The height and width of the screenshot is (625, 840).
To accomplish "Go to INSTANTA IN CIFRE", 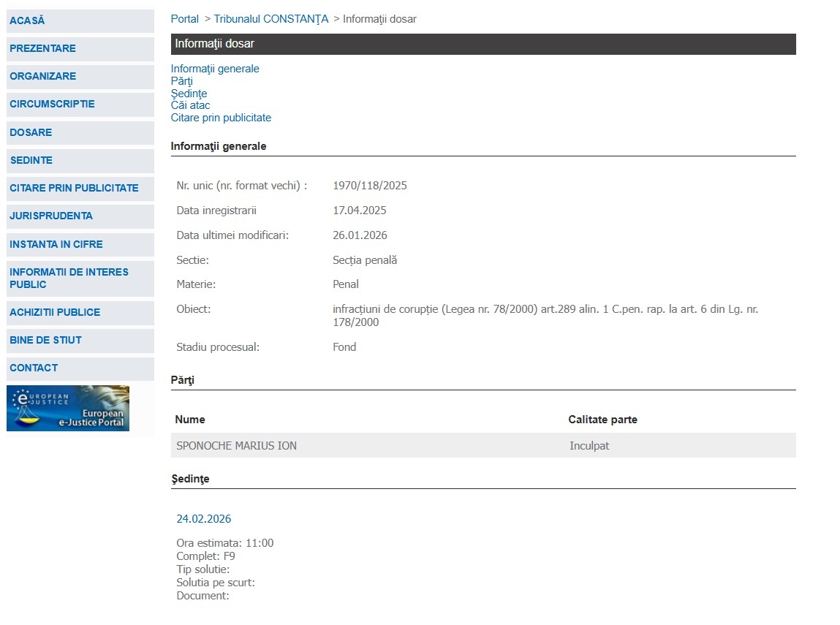I will [x=80, y=245].
